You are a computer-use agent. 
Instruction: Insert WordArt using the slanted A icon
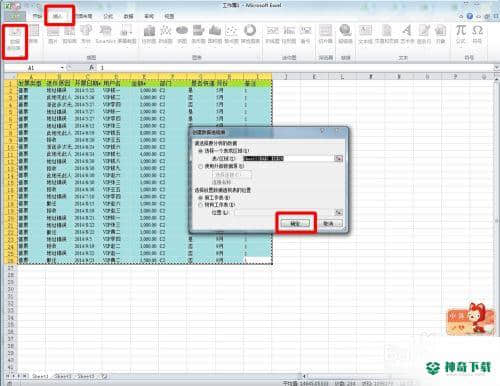pos(406,34)
